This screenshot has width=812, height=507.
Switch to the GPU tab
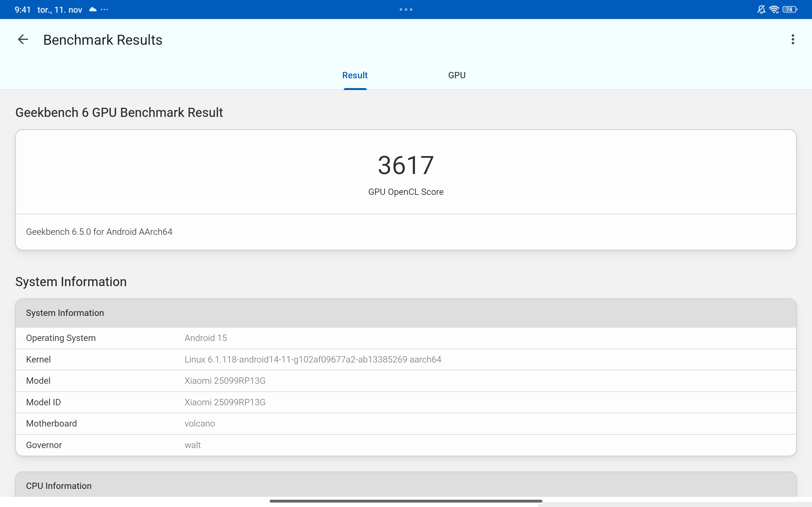point(457,75)
